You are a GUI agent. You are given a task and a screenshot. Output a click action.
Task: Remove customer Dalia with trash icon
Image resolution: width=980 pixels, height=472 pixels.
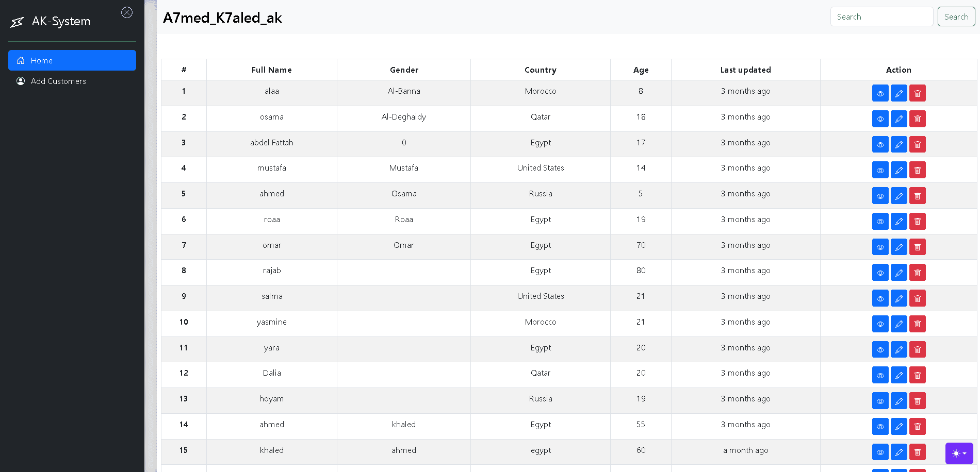point(917,375)
